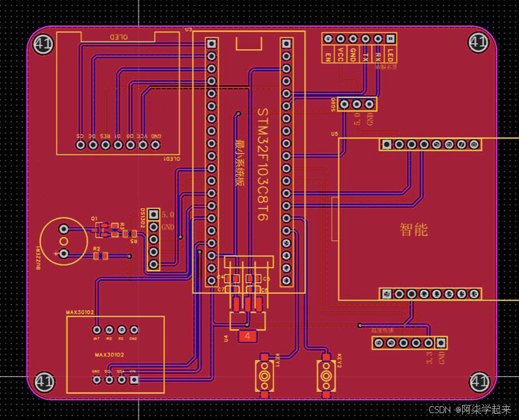Screen dimensions: 519x420
Task: Click the MAX30102 pad labeled INT
Action: 97,330
